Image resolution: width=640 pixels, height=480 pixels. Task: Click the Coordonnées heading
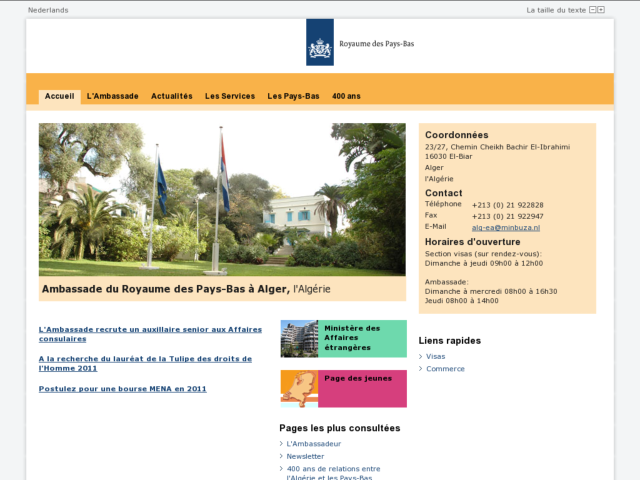coord(457,135)
